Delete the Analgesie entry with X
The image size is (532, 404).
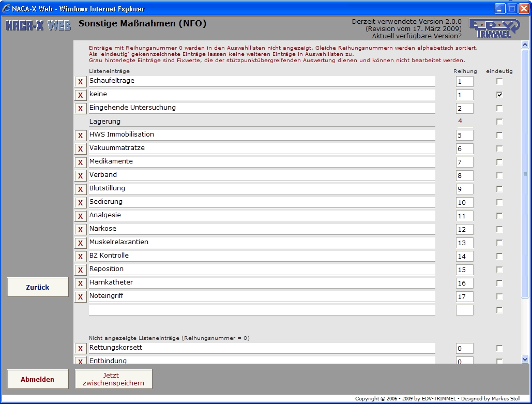click(81, 216)
